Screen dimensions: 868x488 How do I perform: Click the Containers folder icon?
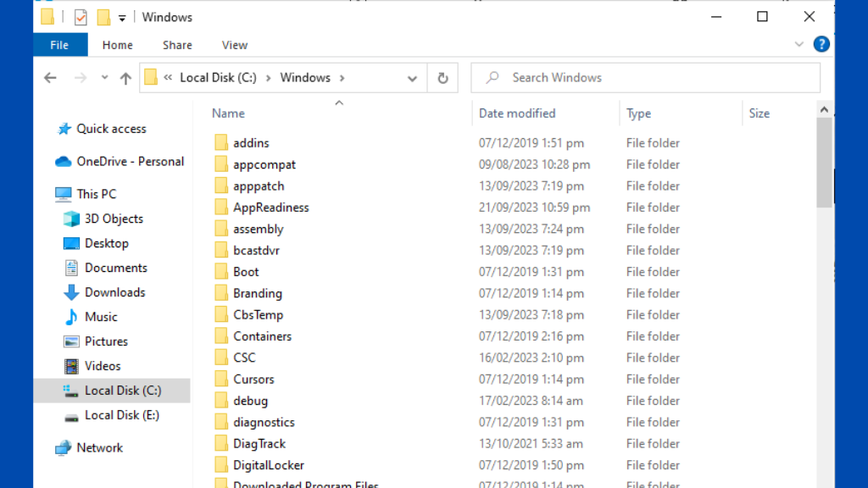click(221, 336)
